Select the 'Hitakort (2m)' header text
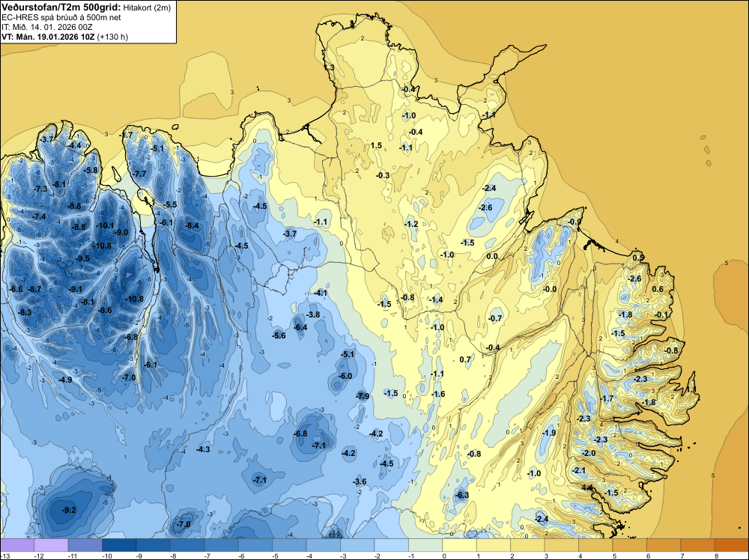 coord(147,7)
